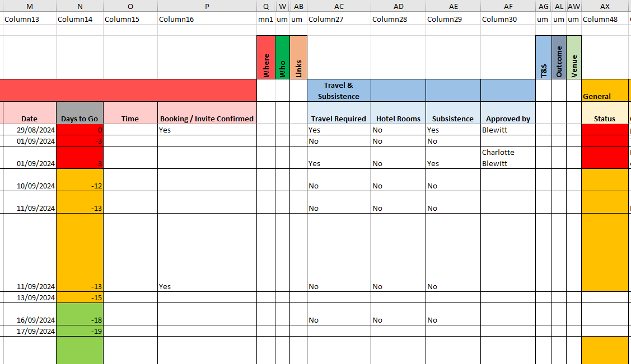Select the Column28 cell
Screen dimensions: 631x364
(399, 19)
